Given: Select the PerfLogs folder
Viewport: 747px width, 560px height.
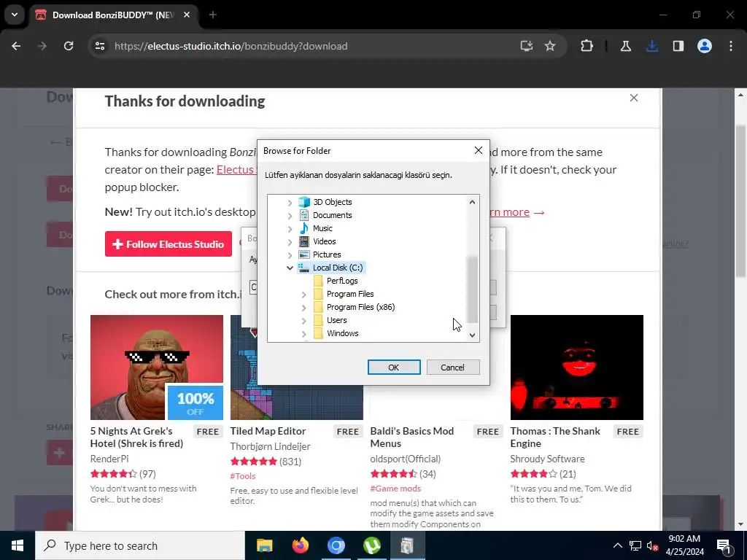Looking at the screenshot, I should (x=341, y=281).
